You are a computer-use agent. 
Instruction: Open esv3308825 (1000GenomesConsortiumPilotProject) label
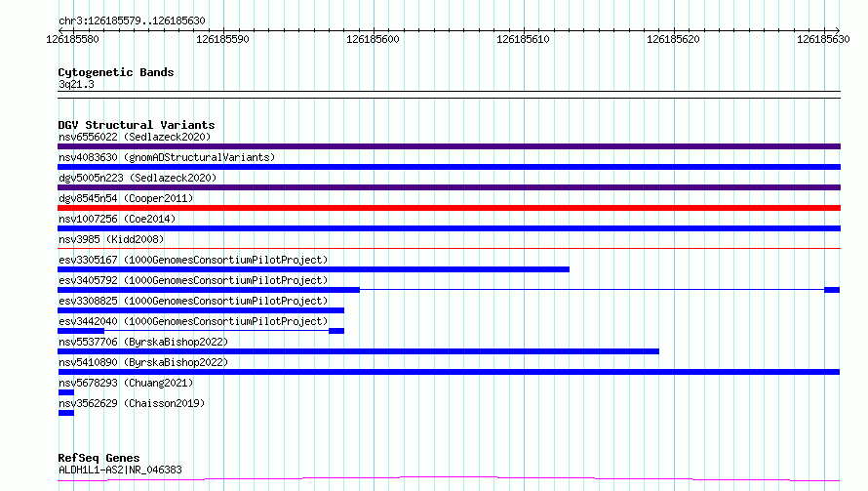[x=193, y=301]
